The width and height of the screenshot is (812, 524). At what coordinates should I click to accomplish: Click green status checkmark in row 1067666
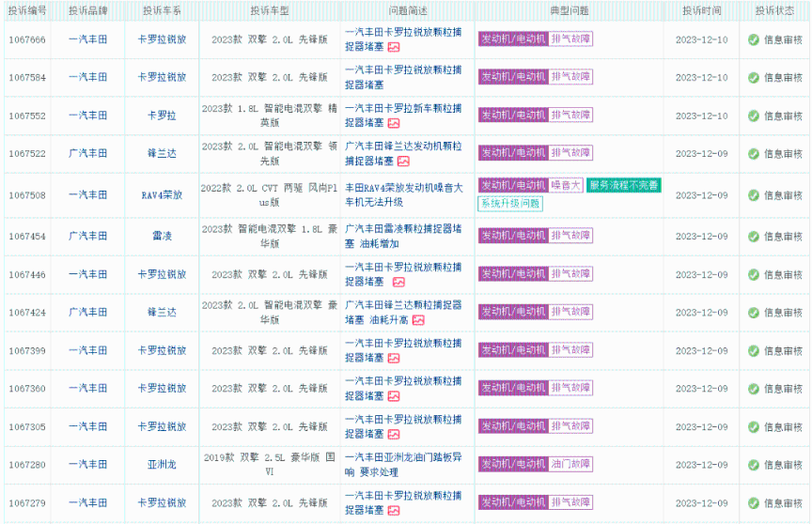[754, 39]
